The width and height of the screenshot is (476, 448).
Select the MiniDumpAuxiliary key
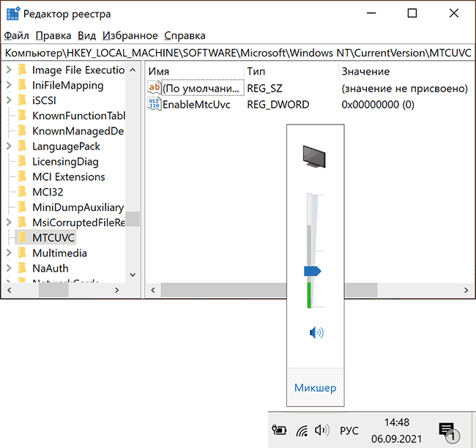[78, 207]
